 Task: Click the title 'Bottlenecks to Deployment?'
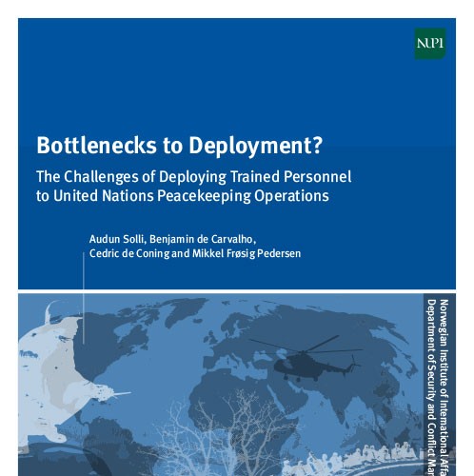click(x=180, y=146)
